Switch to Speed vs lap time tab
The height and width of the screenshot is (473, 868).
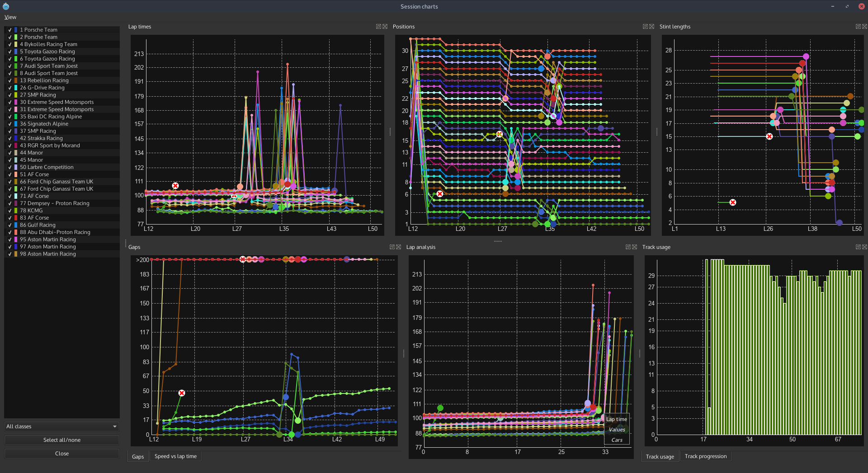tap(175, 456)
